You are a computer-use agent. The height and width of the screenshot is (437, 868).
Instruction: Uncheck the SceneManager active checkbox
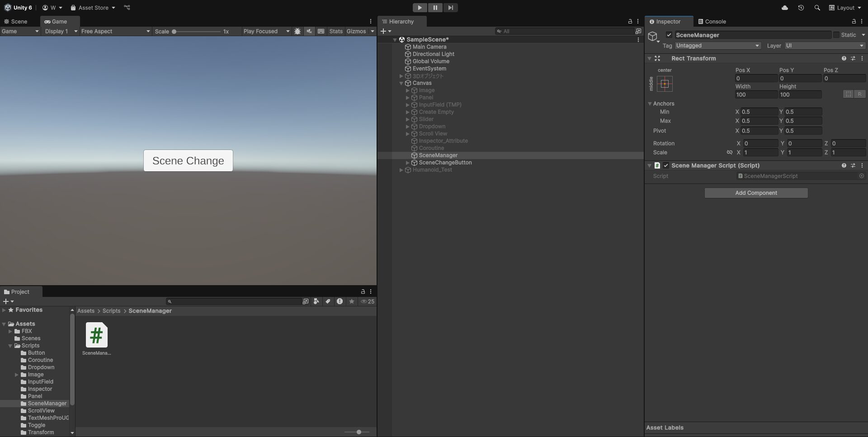tap(668, 35)
